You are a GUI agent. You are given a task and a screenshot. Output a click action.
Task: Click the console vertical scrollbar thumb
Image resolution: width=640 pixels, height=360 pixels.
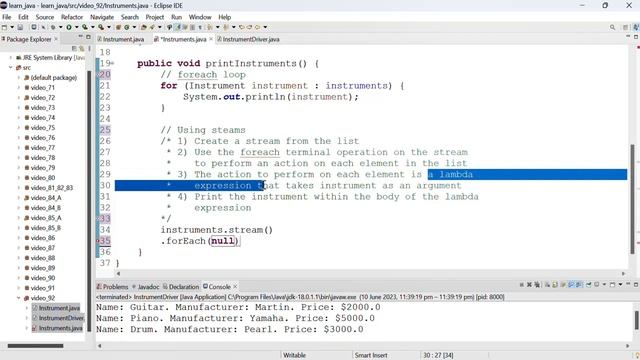pos(637,320)
